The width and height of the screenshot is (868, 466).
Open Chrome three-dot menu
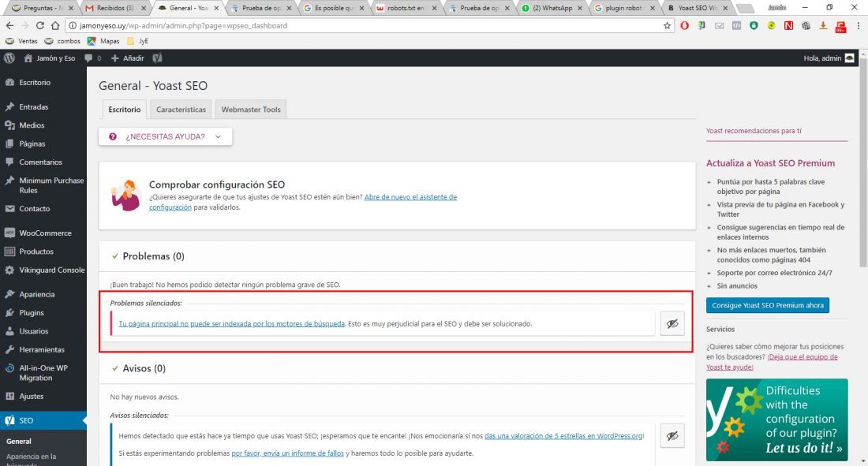[x=859, y=25]
